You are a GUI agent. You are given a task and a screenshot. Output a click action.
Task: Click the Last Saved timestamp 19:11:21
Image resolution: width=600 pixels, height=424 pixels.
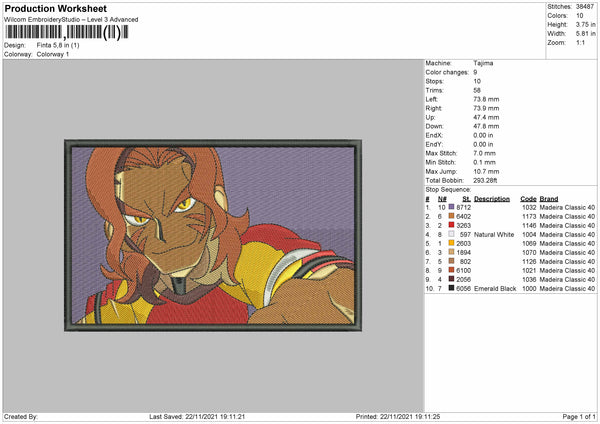(x=232, y=416)
